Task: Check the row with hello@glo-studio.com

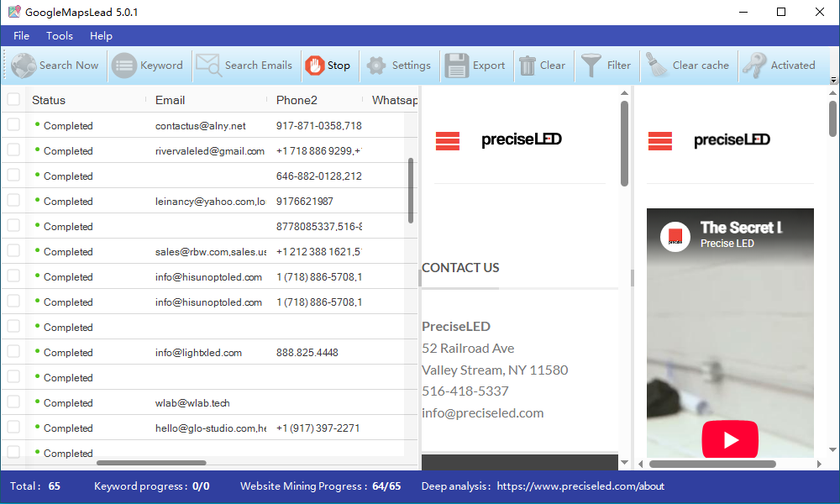Action: pyautogui.click(x=13, y=427)
